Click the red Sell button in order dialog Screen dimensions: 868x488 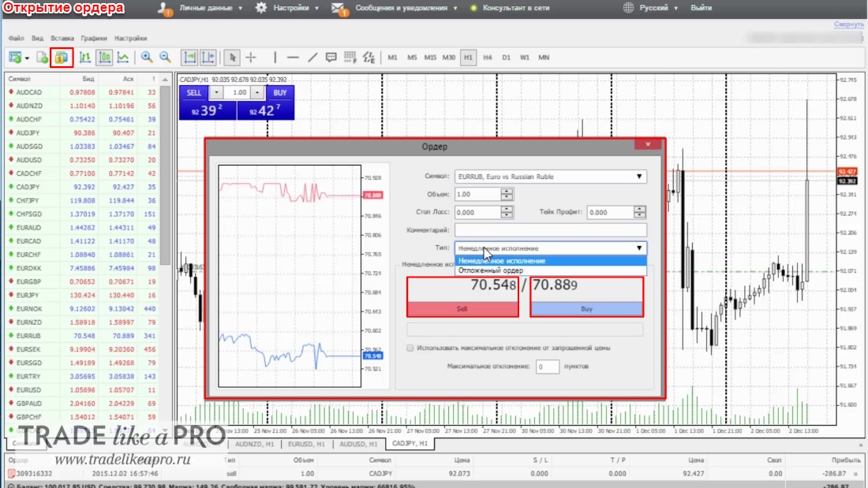(x=462, y=309)
